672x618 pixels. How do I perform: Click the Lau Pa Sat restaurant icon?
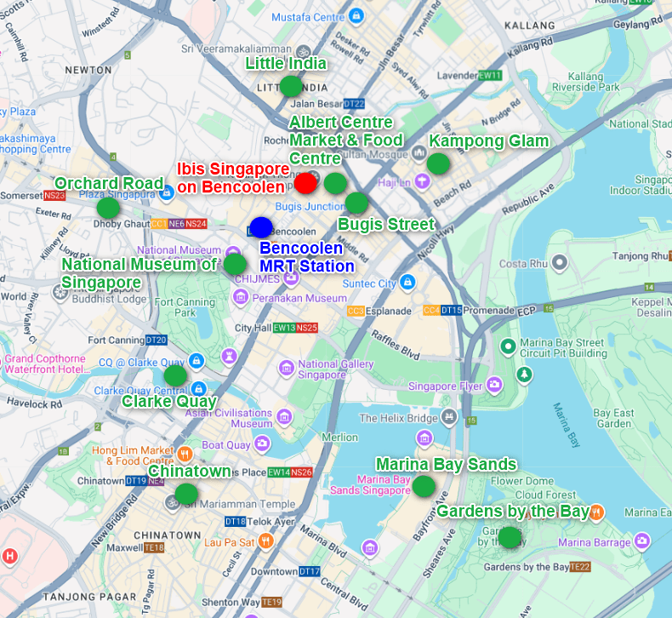265,541
